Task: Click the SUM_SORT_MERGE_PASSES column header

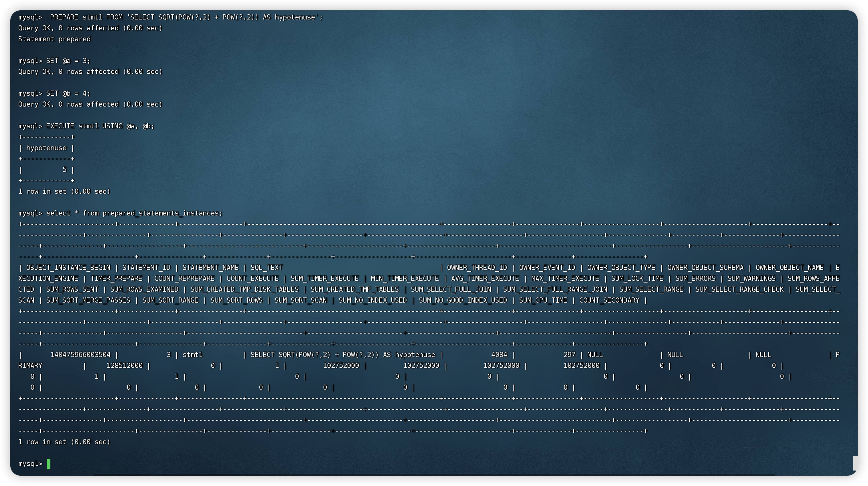Action: (88, 301)
